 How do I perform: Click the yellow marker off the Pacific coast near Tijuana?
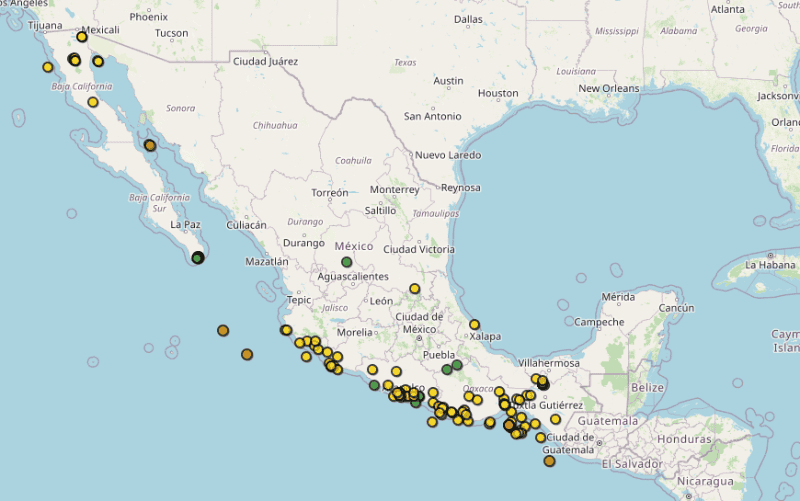(x=47, y=67)
